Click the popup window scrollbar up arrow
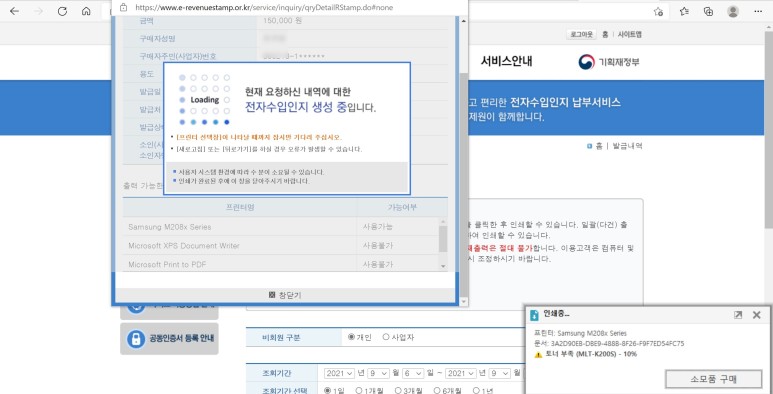 coord(463,21)
